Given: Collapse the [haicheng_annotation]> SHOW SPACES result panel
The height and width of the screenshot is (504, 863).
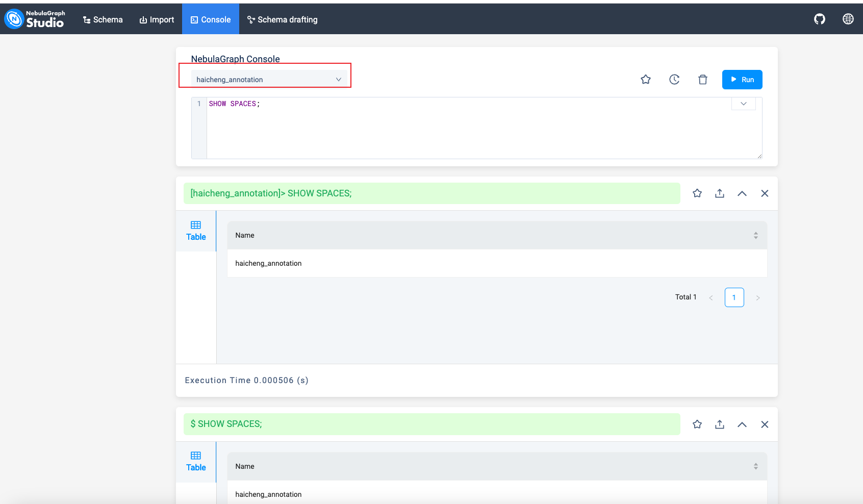Looking at the screenshot, I should pos(742,193).
